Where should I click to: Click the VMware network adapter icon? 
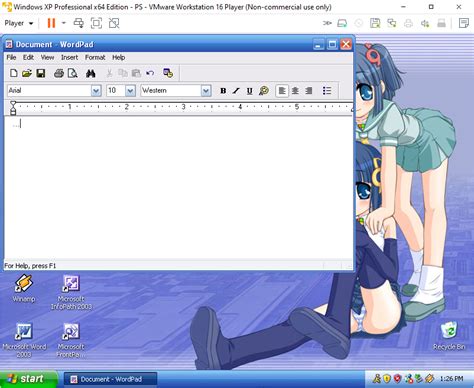tap(392, 23)
